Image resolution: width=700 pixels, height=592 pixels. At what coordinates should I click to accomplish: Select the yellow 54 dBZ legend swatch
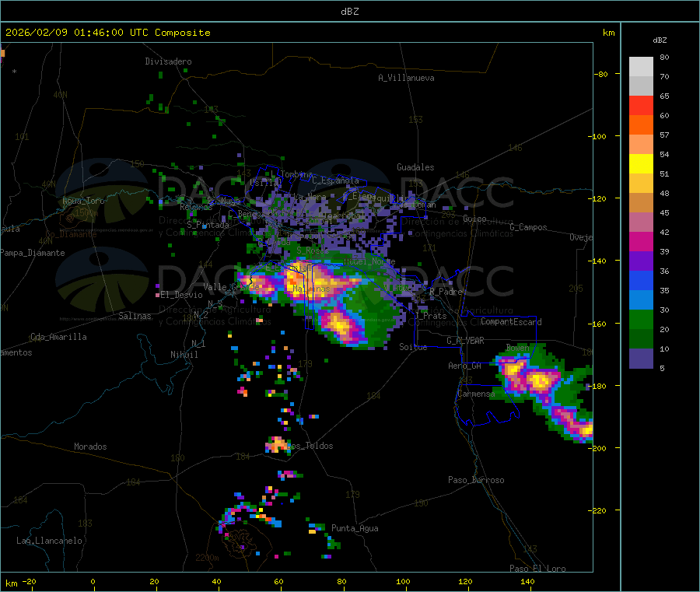pyautogui.click(x=641, y=164)
